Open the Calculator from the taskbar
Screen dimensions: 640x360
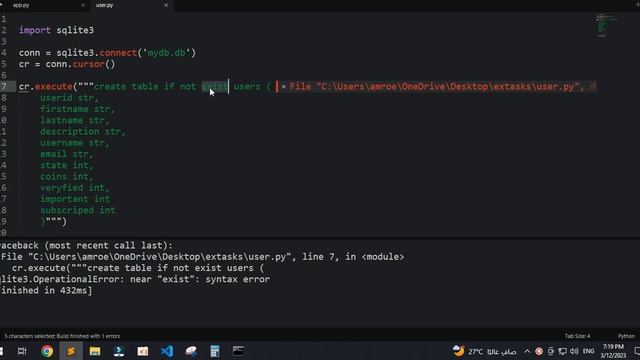[x=215, y=351]
